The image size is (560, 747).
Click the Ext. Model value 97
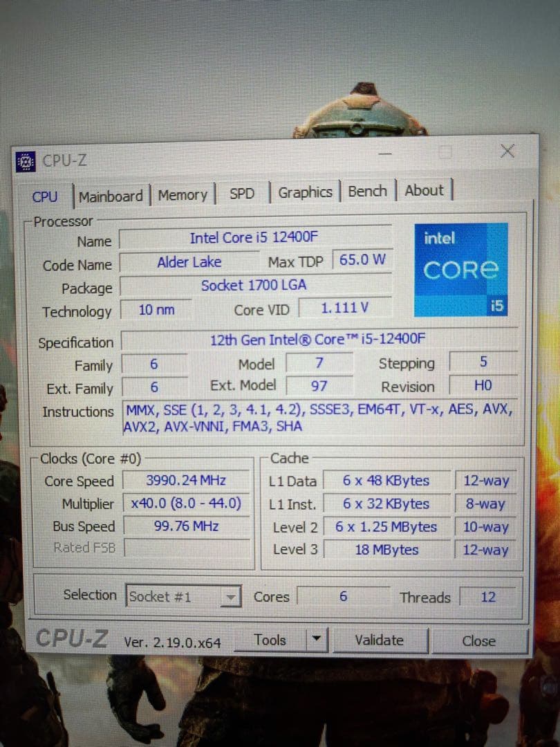pos(319,385)
